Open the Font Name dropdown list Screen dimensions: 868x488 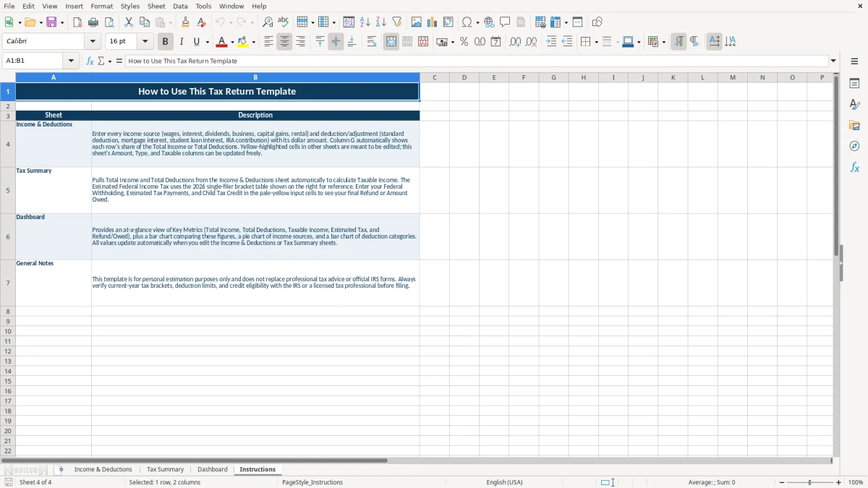pyautogui.click(x=93, y=41)
